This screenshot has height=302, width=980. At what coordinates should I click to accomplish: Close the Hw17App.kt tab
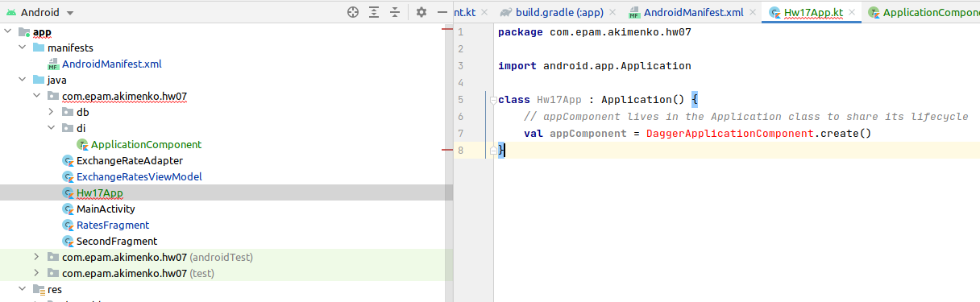(851, 12)
